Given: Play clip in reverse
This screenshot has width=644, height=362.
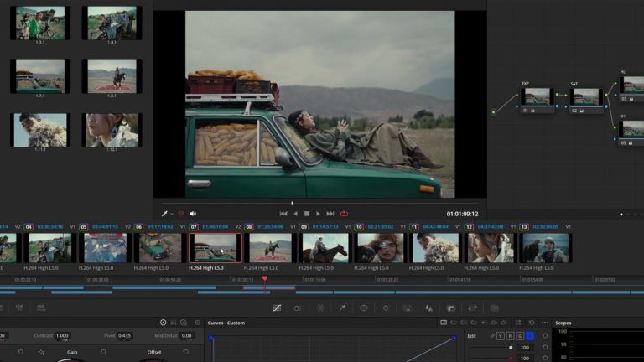Looking at the screenshot, I should click(x=296, y=214).
